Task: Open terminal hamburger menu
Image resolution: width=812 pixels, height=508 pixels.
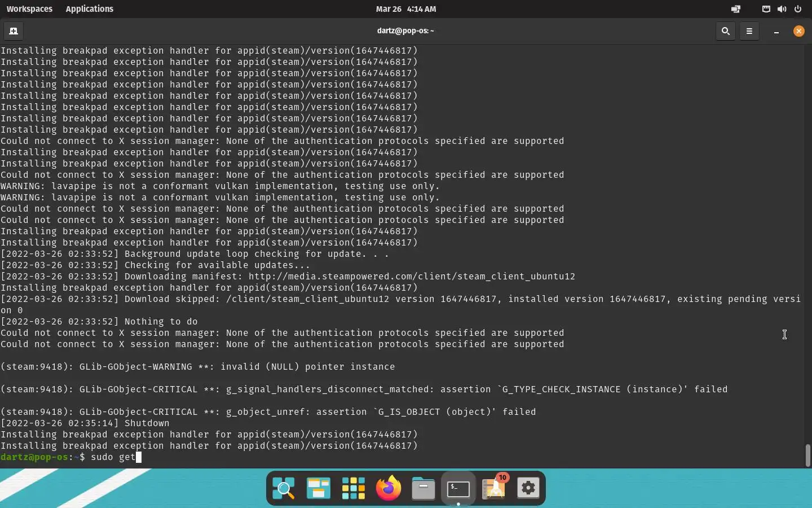Action: click(x=749, y=31)
